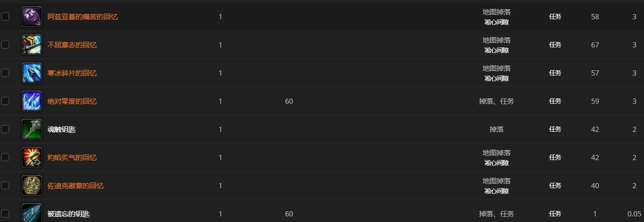Click the 佐迪克徽章的回忆 medallion icon
The width and height of the screenshot is (644, 222).
(32, 186)
